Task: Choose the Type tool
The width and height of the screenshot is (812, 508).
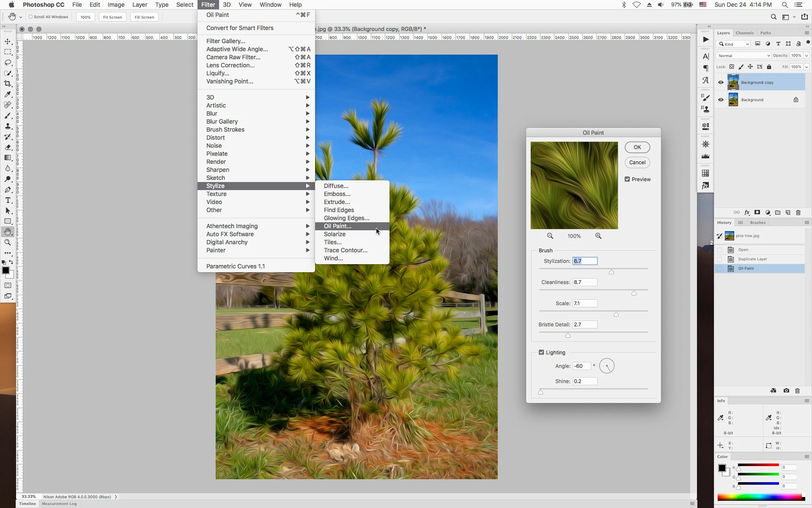Action: 8,200
